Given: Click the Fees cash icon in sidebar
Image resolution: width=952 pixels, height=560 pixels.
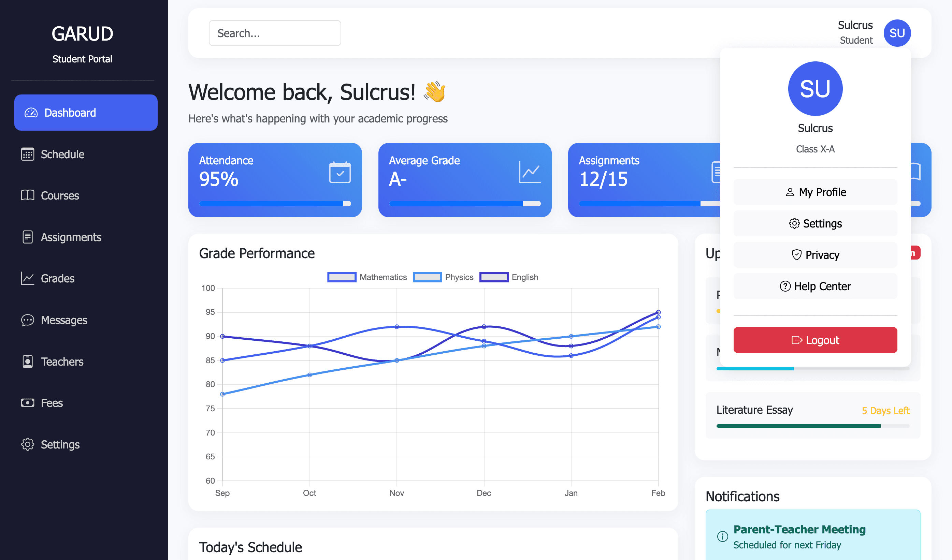Looking at the screenshot, I should point(28,403).
